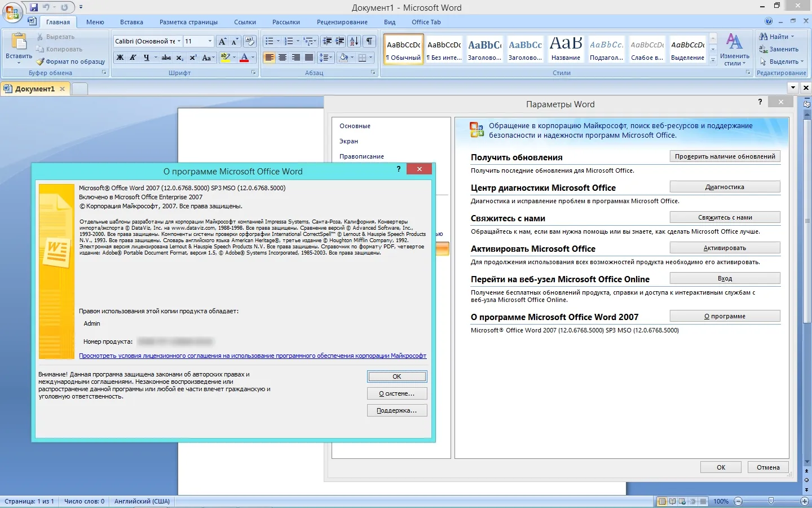The height and width of the screenshot is (508, 812).
Task: Click the Clear Formatting eraser icon
Action: (x=250, y=41)
